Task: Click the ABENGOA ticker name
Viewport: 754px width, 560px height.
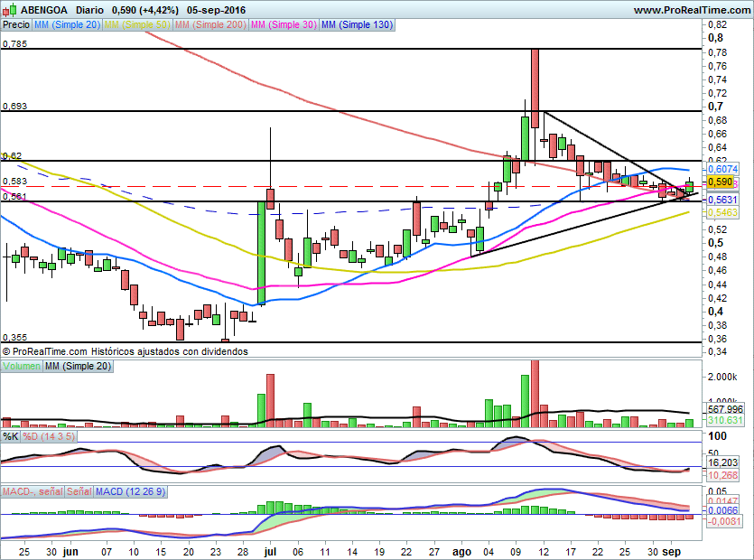Action: (44, 10)
